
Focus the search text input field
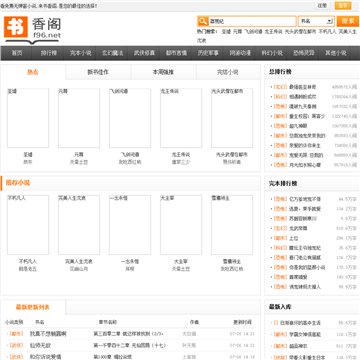click(252, 21)
